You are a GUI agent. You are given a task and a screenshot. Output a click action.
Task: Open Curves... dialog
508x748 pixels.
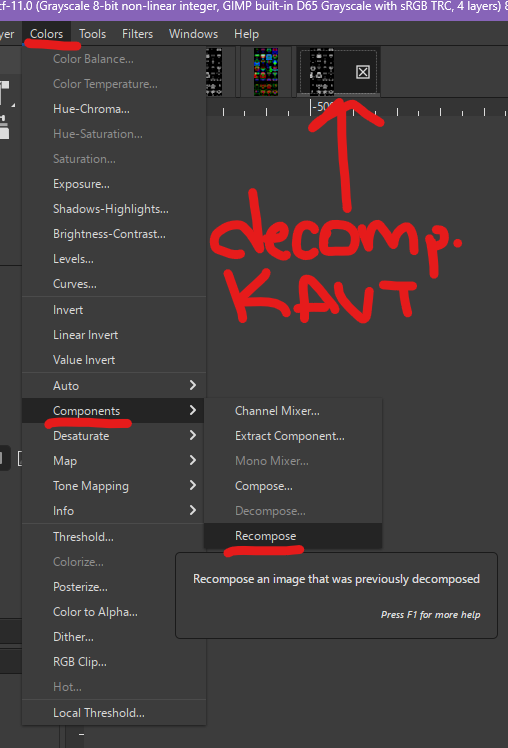click(x=114, y=284)
